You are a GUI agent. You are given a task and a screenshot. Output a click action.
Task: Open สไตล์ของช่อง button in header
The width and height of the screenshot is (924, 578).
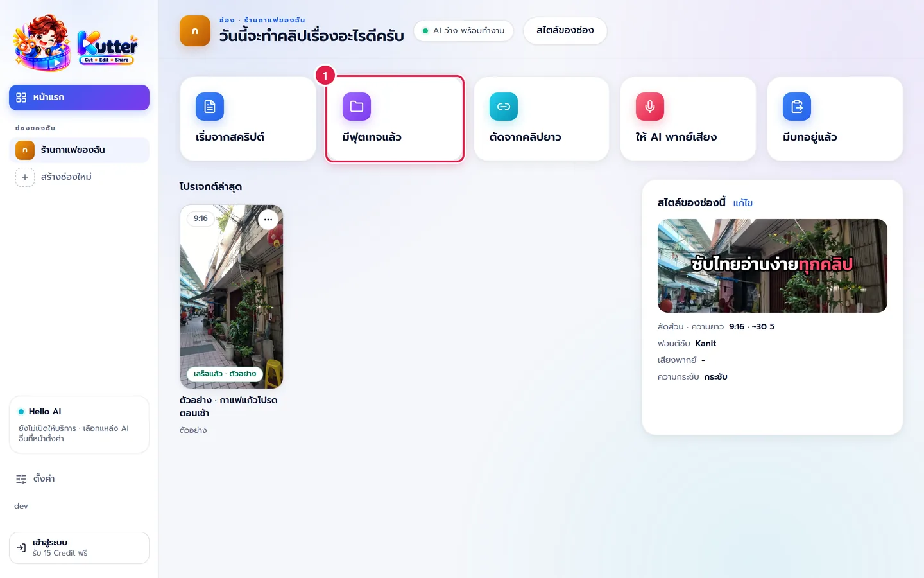click(565, 31)
